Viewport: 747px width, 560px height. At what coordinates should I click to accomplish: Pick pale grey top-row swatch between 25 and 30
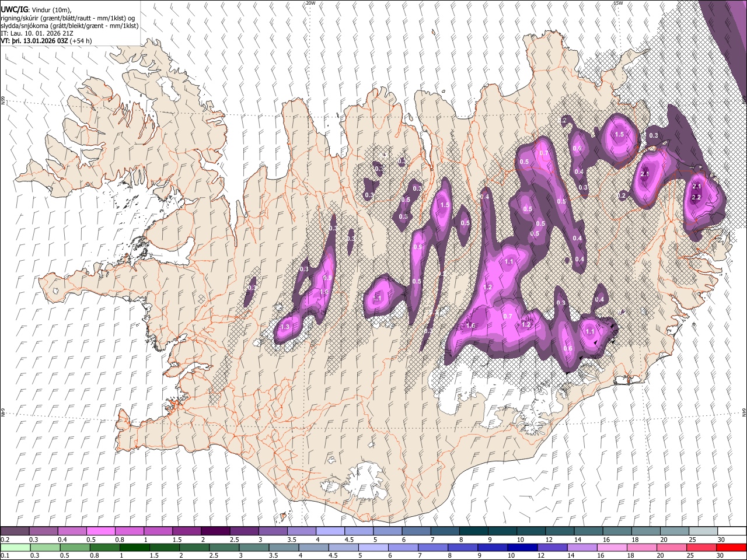tap(703, 531)
